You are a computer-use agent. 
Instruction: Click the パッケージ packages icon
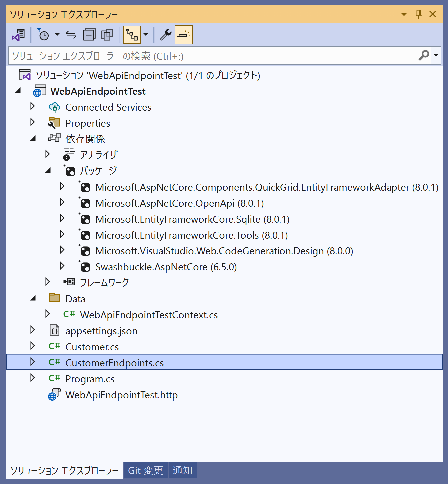coord(69,171)
